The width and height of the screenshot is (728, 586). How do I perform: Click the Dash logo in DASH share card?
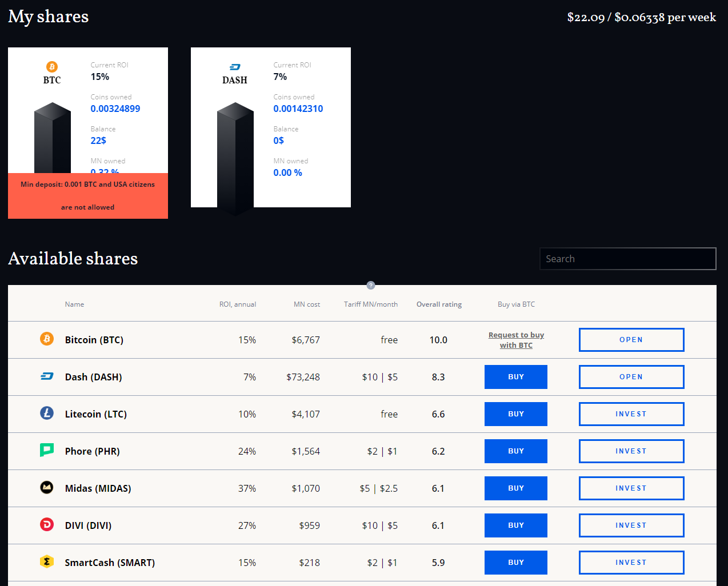click(x=235, y=67)
